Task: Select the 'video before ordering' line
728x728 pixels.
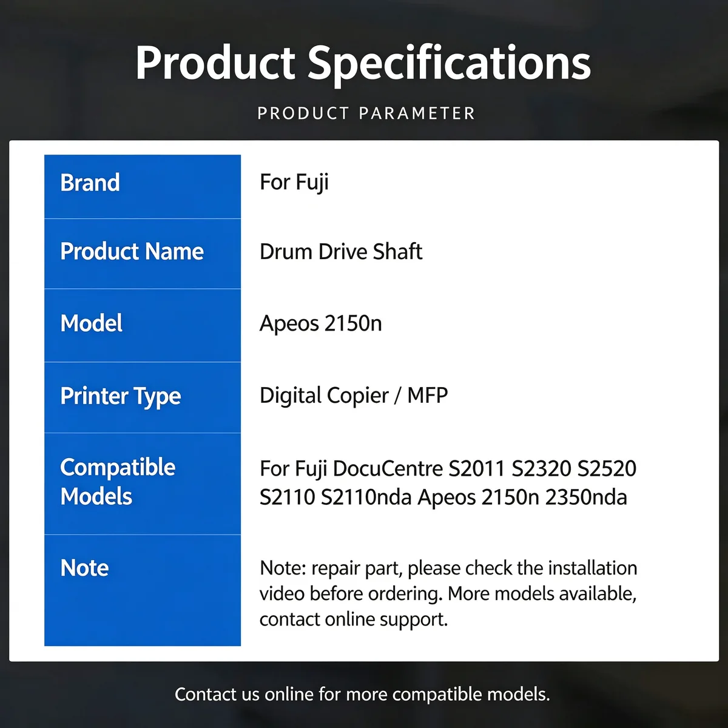Action: [448, 594]
